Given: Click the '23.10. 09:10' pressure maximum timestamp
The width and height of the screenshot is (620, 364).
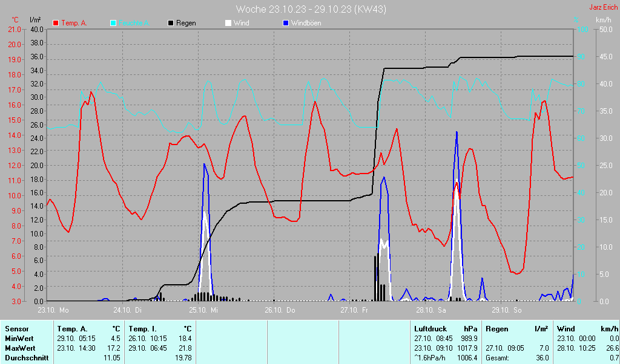Looking at the screenshot, I should coord(434,349).
